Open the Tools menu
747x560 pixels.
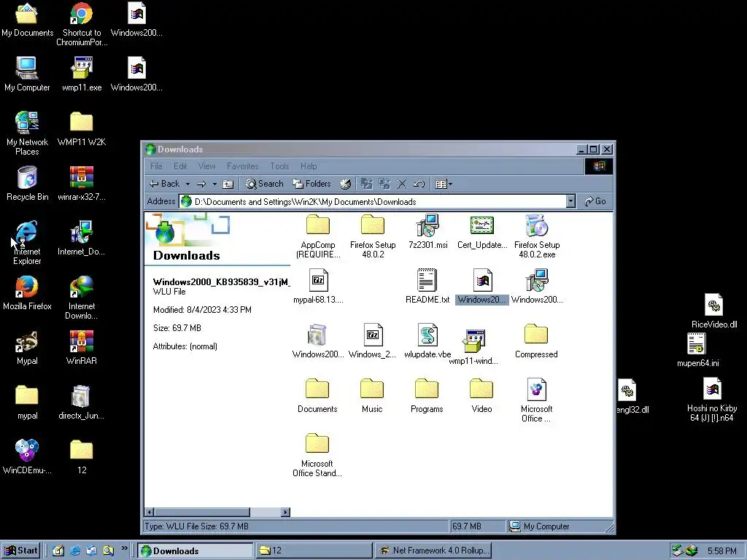pos(279,166)
